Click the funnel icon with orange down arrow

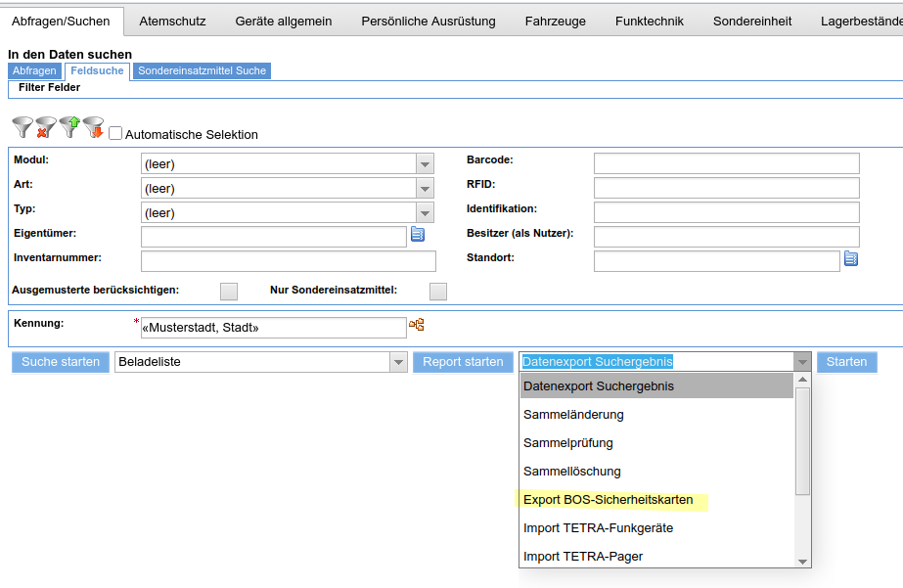(93, 127)
